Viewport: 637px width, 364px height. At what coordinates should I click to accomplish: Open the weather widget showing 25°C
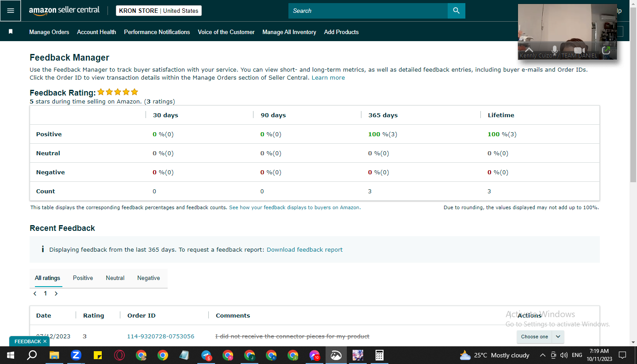point(495,355)
